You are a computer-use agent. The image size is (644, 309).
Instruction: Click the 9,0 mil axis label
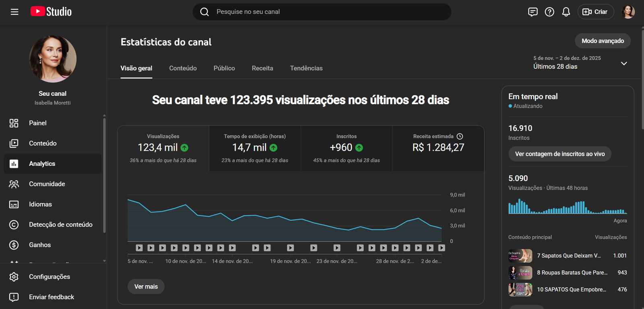tap(457, 195)
